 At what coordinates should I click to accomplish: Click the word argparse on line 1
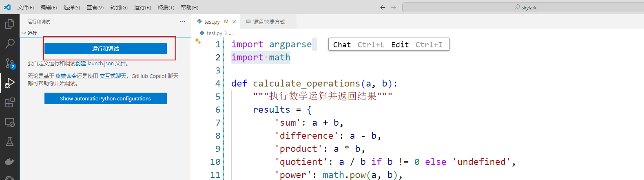coord(290,44)
